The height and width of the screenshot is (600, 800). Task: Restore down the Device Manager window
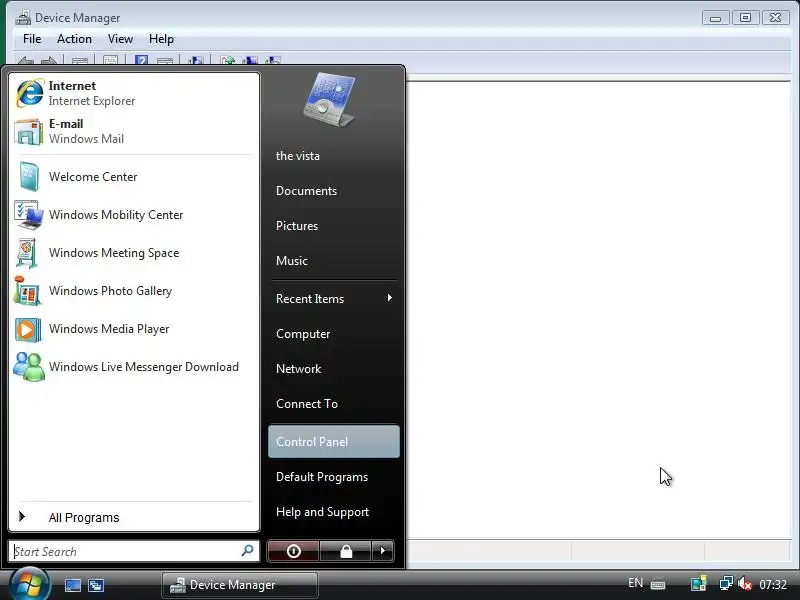(745, 18)
